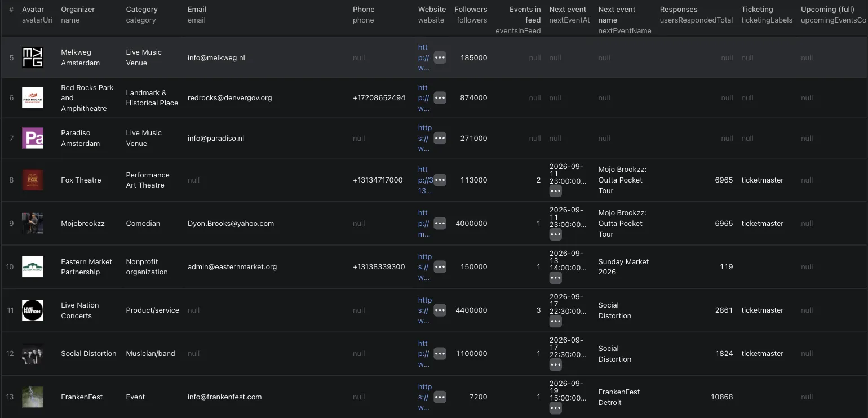Click the Mojobrookzz avatar thumbnail

pyautogui.click(x=32, y=223)
